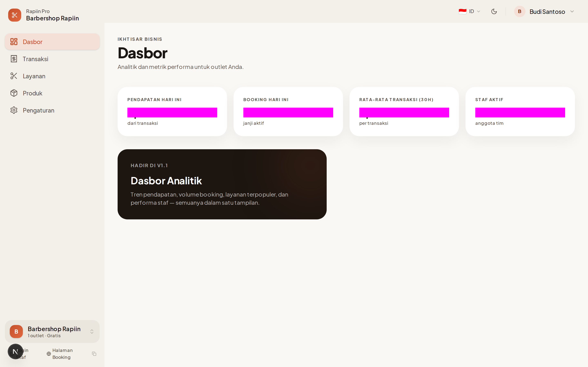This screenshot has width=588, height=367.
Task: Click the Produk box icon
Action: coord(14,93)
